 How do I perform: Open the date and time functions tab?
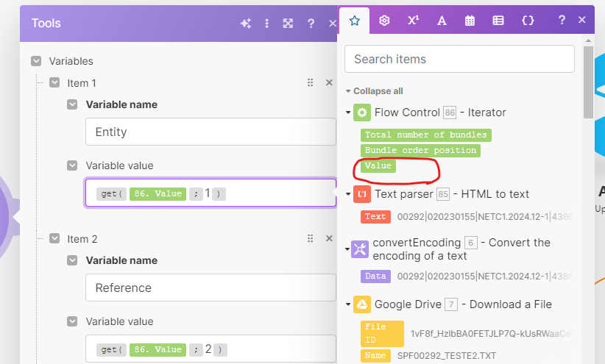470,21
